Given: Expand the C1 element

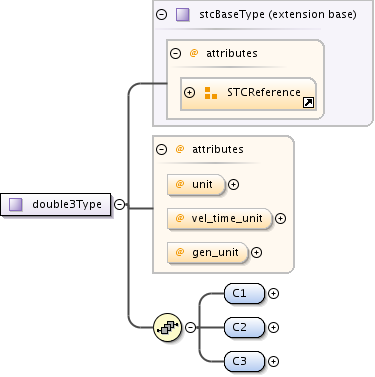Looking at the screenshot, I should coord(273,293).
